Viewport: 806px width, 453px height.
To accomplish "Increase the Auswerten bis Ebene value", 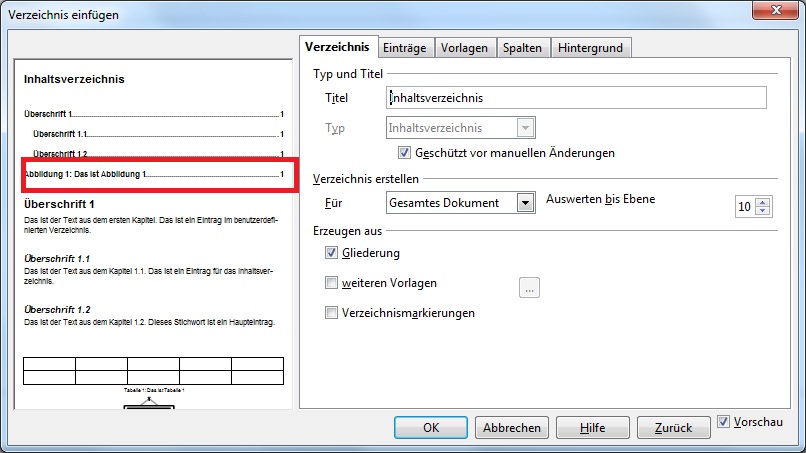I will [765, 201].
